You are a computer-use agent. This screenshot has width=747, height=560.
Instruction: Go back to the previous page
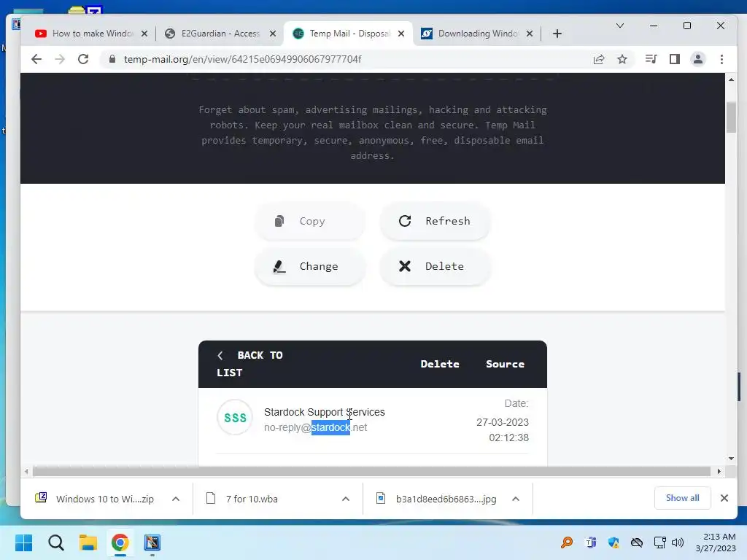tap(36, 59)
